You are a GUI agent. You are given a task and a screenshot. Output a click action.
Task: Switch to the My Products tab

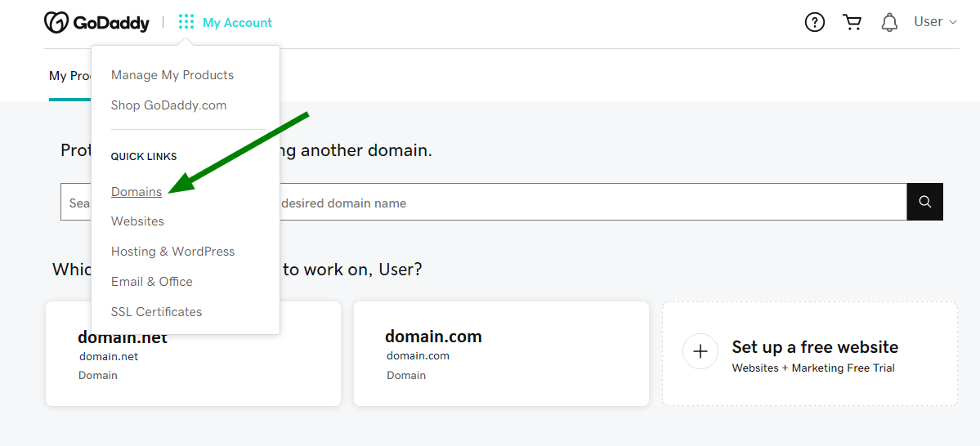69,76
